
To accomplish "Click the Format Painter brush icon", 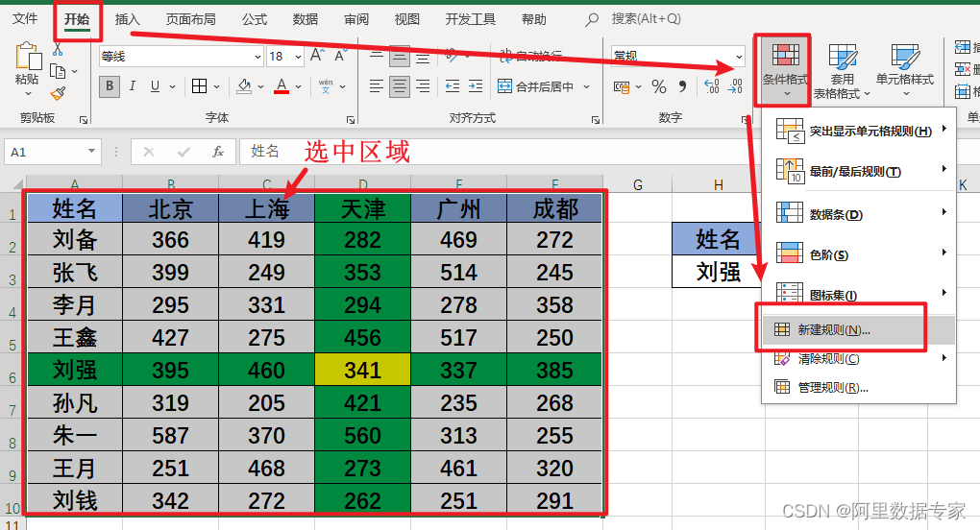I will (x=58, y=94).
